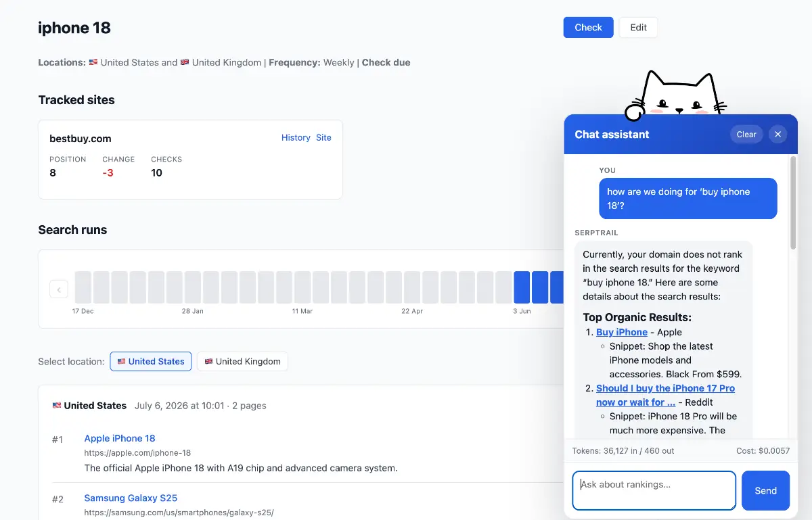Click the 'Frequency: Weekly' text
The image size is (812, 520).
[311, 62]
